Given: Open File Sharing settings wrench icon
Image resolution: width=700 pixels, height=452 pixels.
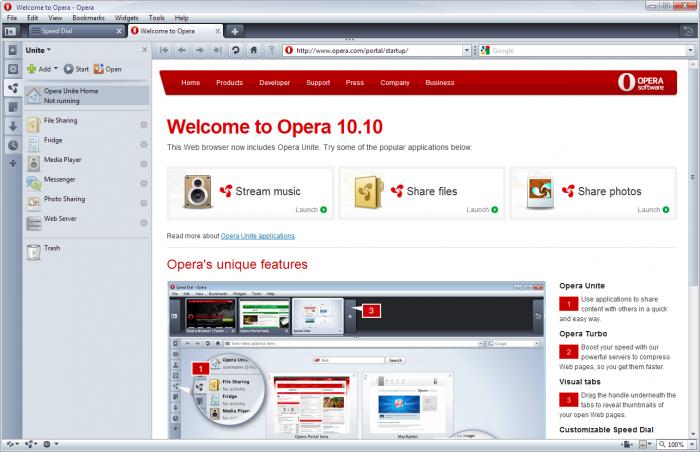Looking at the screenshot, I should click(144, 125).
